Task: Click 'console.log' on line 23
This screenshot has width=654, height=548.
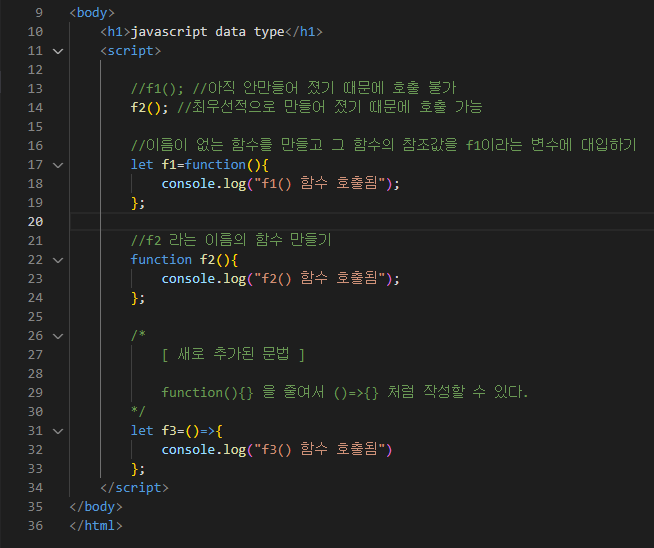Action: [x=204, y=279]
